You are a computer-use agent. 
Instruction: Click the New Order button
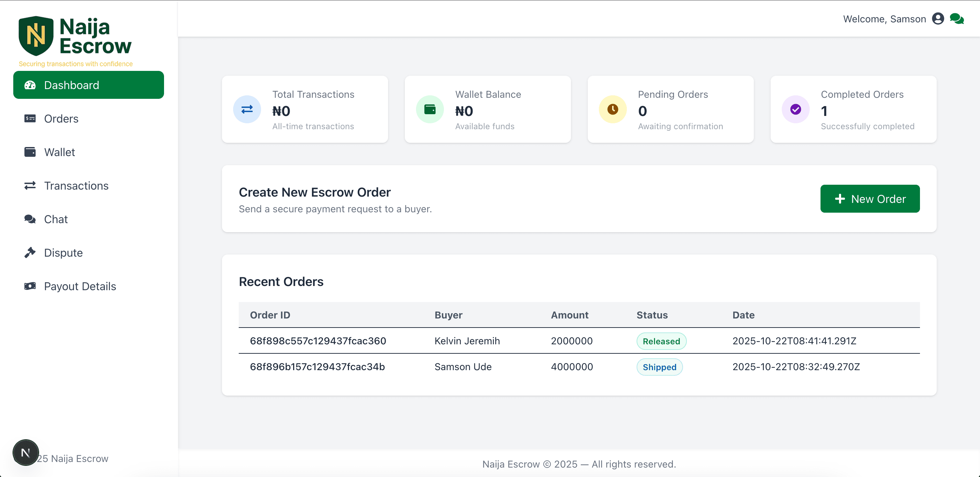tap(870, 199)
